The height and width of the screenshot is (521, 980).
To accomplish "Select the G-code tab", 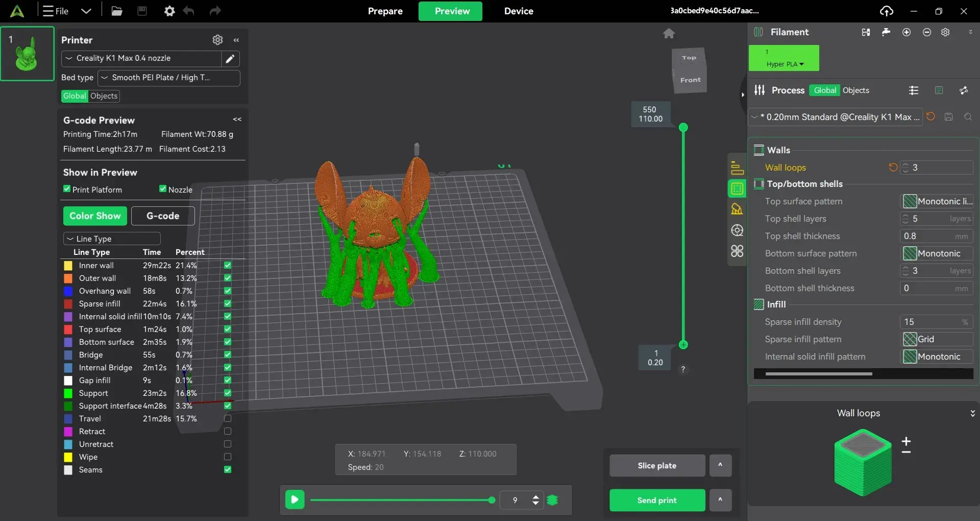I will 163,216.
